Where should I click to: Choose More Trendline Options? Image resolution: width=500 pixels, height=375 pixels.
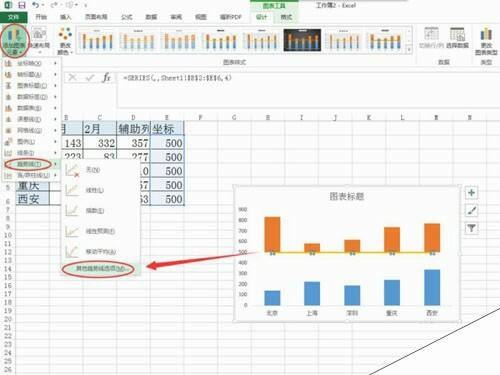click(x=99, y=269)
